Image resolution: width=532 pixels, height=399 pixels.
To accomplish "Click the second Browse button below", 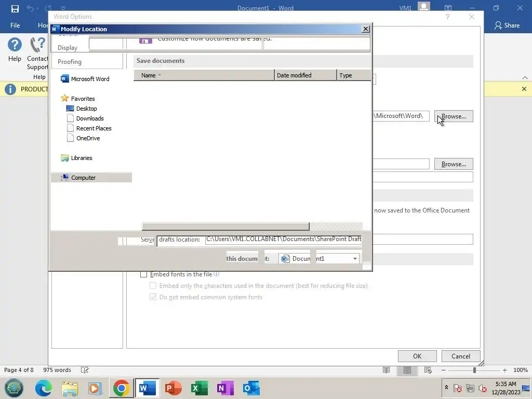I will click(453, 164).
